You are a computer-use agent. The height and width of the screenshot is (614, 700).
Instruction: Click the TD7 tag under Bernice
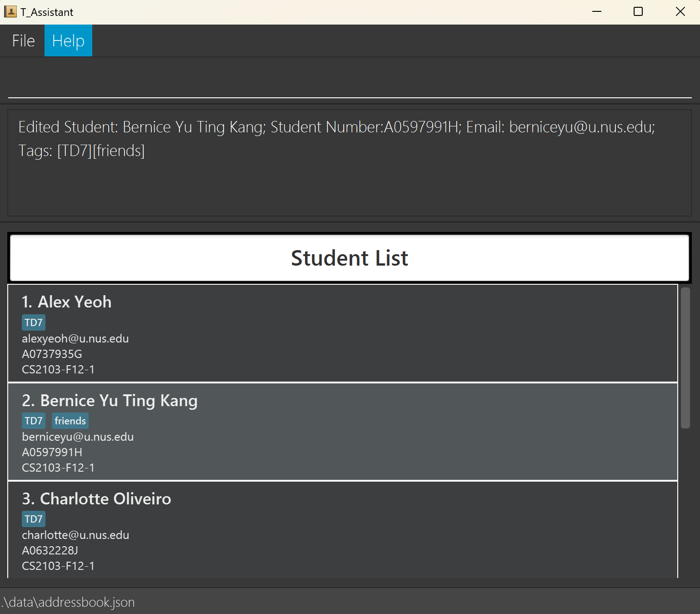(34, 421)
